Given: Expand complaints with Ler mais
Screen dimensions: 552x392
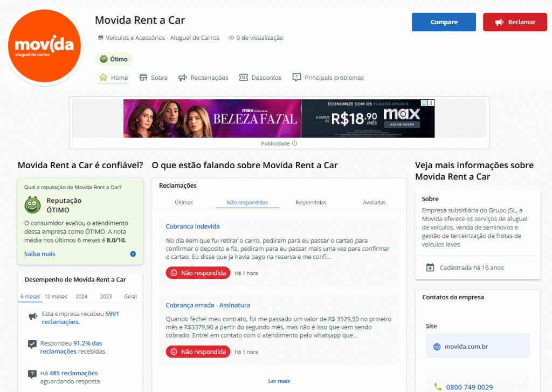Looking at the screenshot, I should point(279,381).
